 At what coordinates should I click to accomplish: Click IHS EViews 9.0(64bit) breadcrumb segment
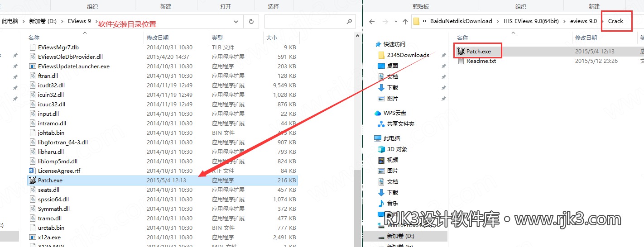(531, 21)
